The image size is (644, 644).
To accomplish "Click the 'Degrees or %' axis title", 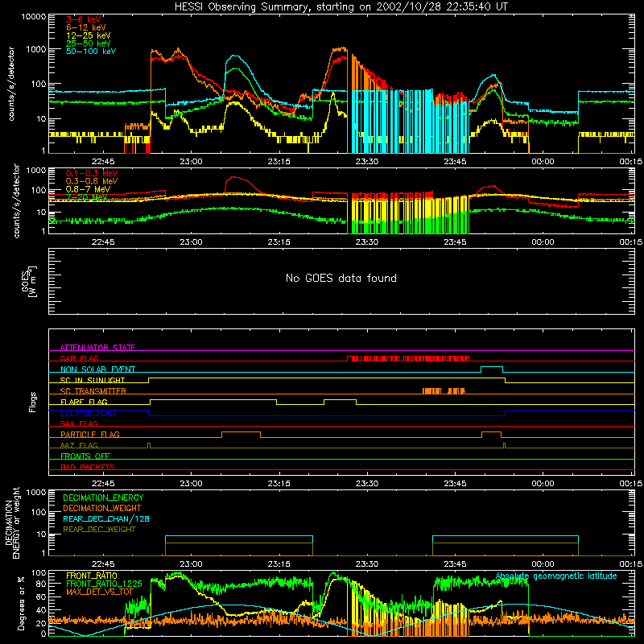I will click(21, 603).
